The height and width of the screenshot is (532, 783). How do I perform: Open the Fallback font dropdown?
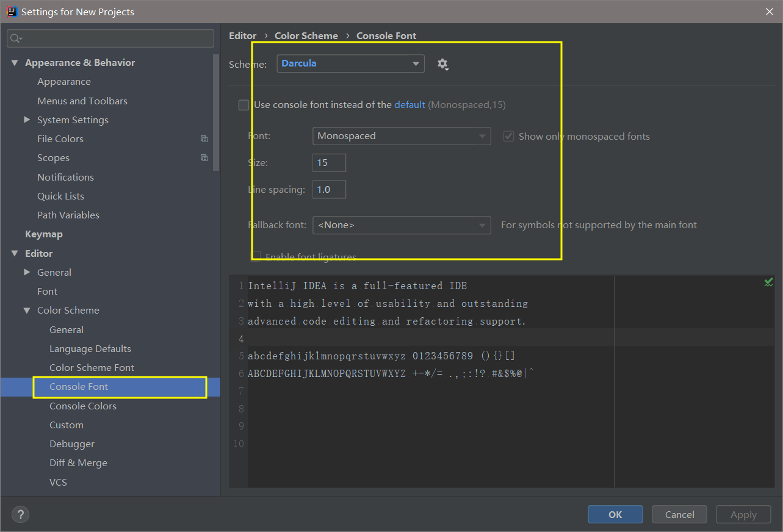(402, 225)
